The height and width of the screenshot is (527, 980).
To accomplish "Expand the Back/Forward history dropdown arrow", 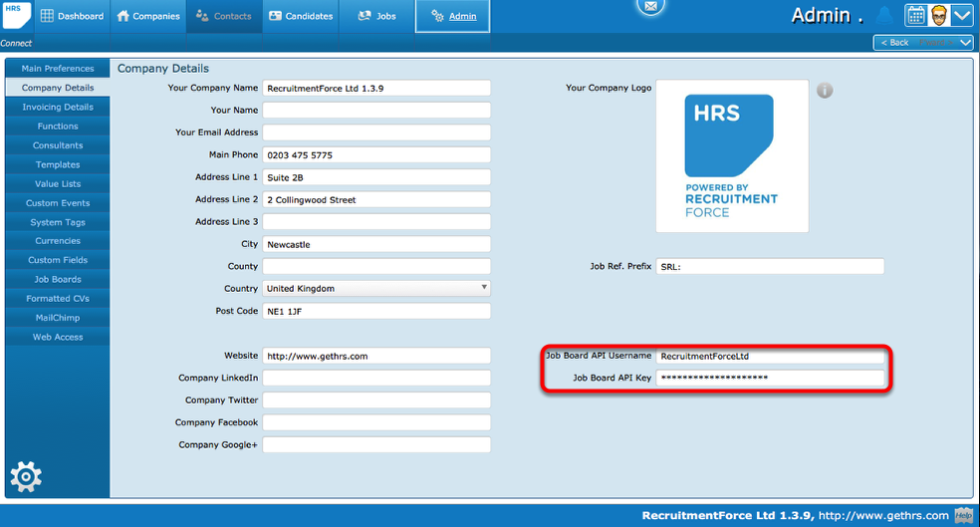I will tap(966, 43).
